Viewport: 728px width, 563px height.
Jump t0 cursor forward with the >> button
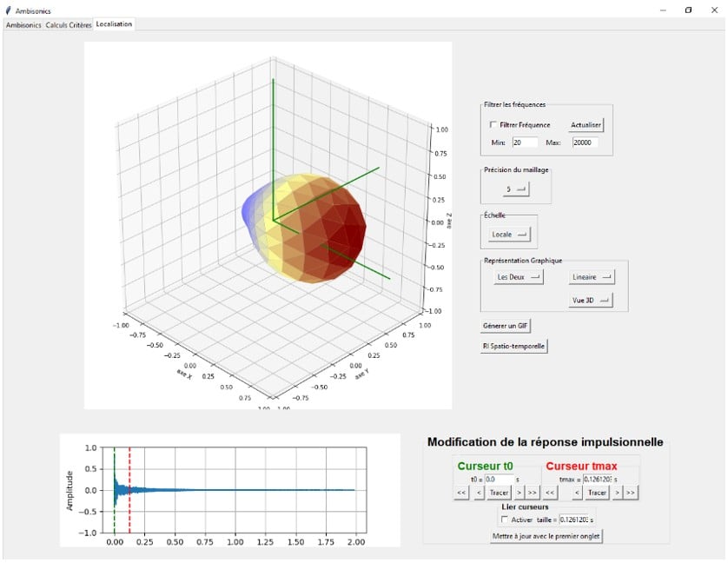click(533, 493)
